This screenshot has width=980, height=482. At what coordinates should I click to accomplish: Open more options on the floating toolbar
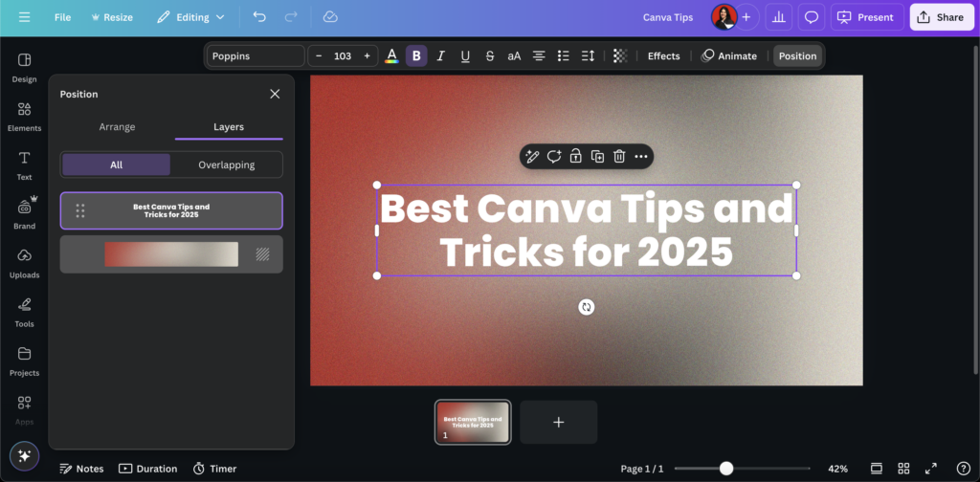coord(640,157)
